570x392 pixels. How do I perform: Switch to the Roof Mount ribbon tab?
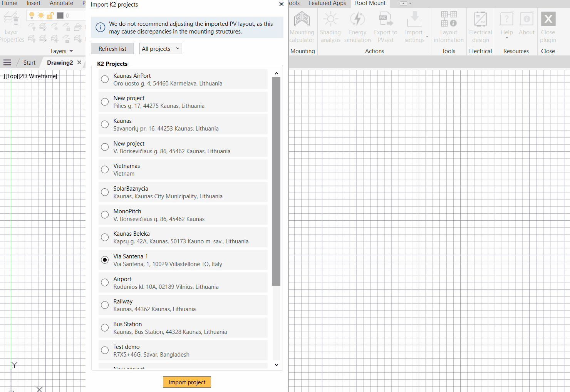370,3
